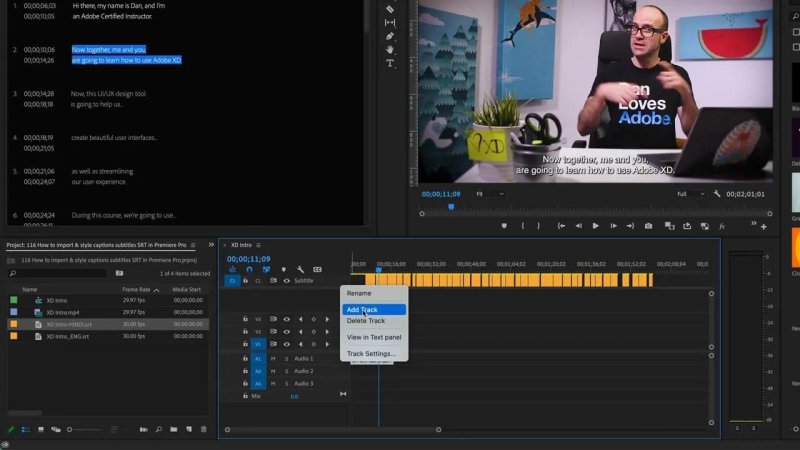Click the V1 track target button
This screenshot has width=800, height=450.
click(x=258, y=344)
